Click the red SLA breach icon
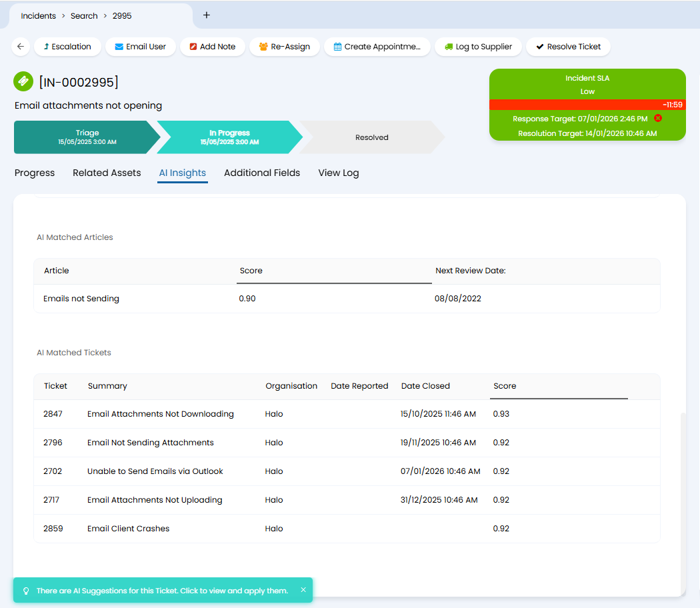The width and height of the screenshot is (700, 608). click(658, 118)
